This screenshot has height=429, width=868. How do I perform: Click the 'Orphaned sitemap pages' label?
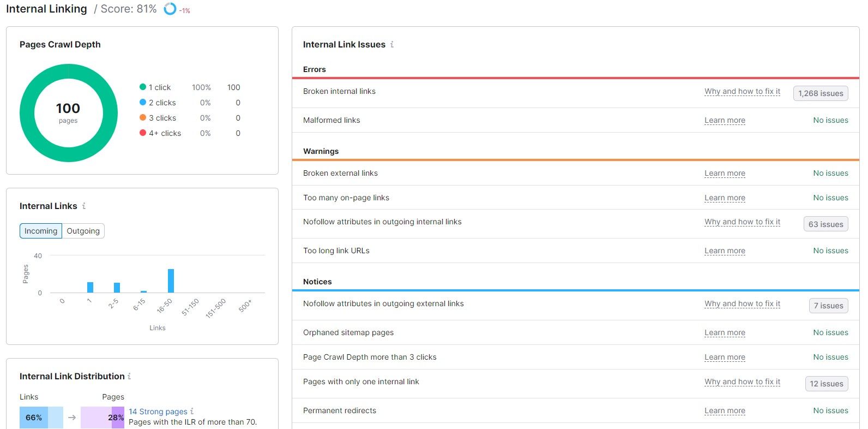348,332
